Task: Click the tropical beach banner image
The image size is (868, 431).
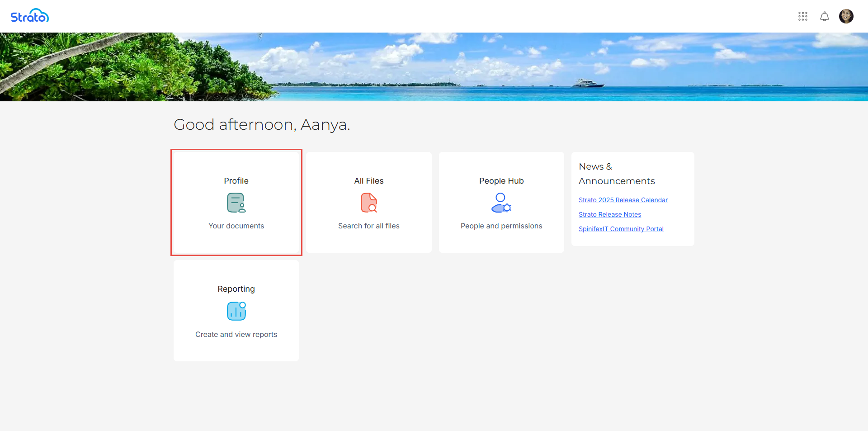Action: [434, 67]
